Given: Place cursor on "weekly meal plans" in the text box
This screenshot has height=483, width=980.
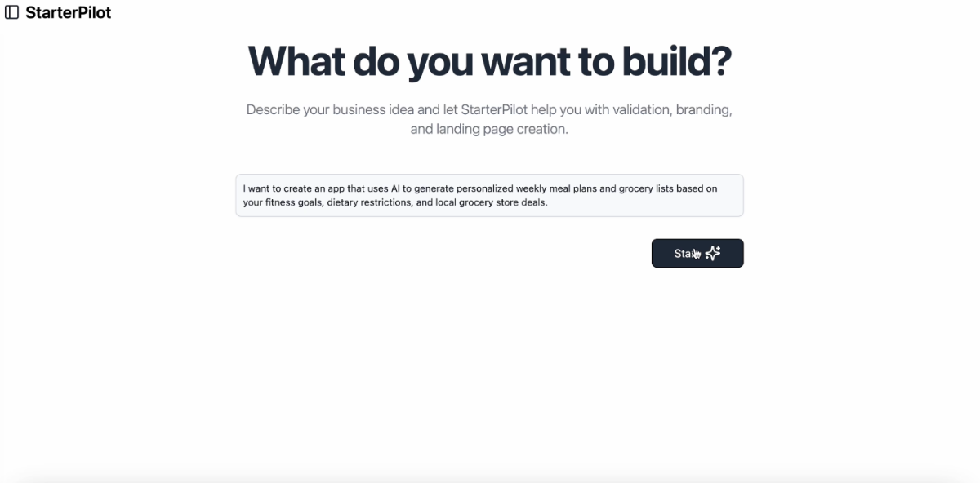Looking at the screenshot, I should tap(556, 188).
